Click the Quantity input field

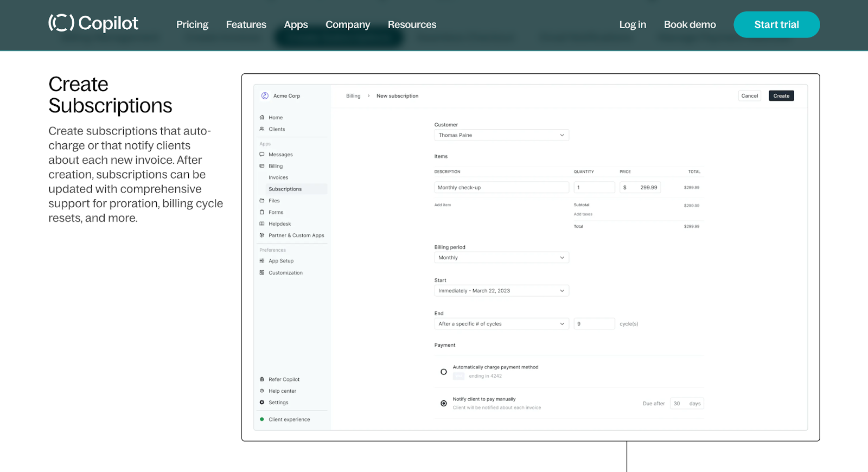(x=594, y=187)
